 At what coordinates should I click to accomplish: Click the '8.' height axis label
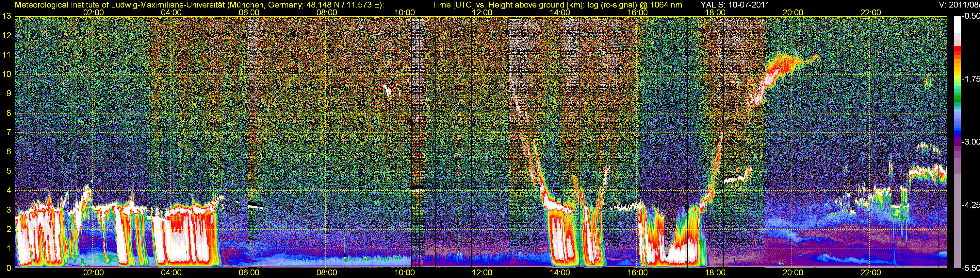tap(9, 113)
